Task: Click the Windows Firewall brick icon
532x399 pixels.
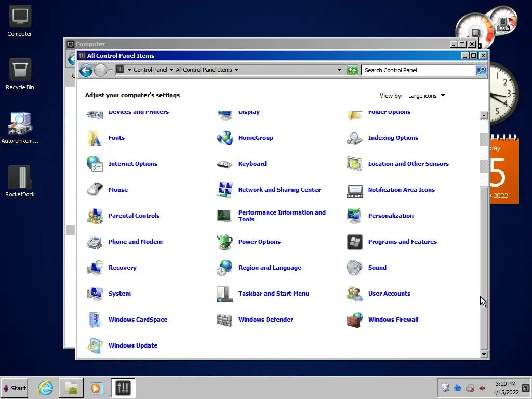Action: (x=354, y=320)
